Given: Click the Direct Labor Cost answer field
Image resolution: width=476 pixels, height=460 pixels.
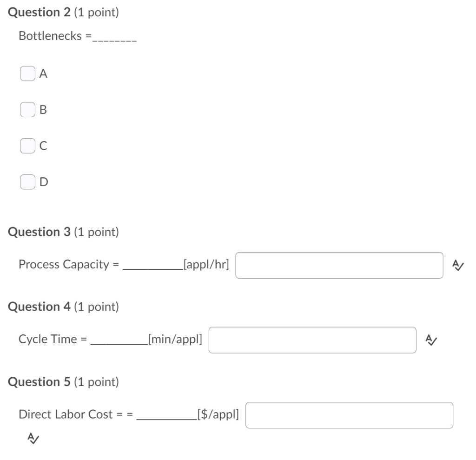Looking at the screenshot, I should coord(350,414).
